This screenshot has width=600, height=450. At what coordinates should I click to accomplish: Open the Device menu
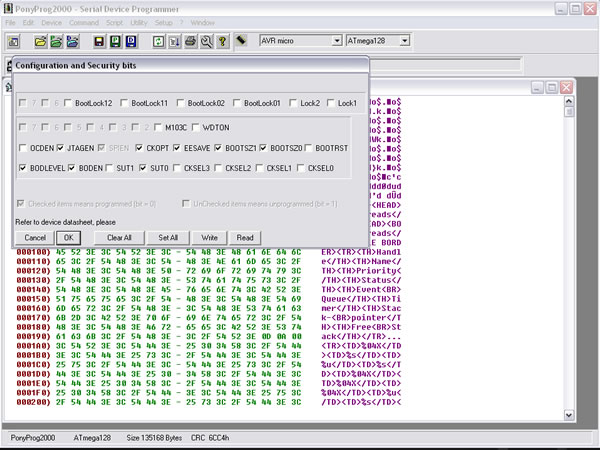(x=51, y=21)
